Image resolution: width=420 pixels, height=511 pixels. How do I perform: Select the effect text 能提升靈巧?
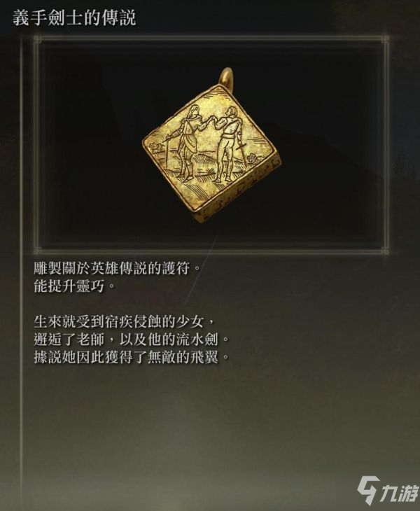74,286
